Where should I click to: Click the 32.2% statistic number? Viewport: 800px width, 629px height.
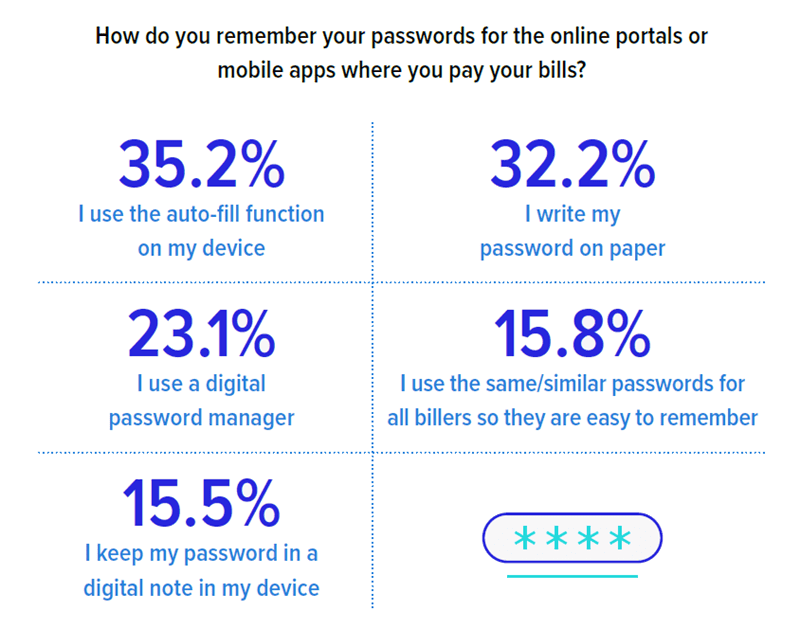572,164
